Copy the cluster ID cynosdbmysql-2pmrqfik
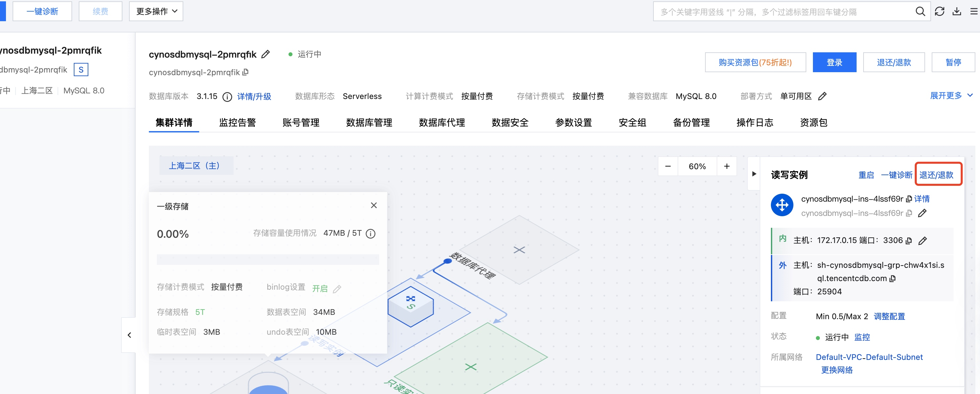The height and width of the screenshot is (394, 980). coord(246,72)
